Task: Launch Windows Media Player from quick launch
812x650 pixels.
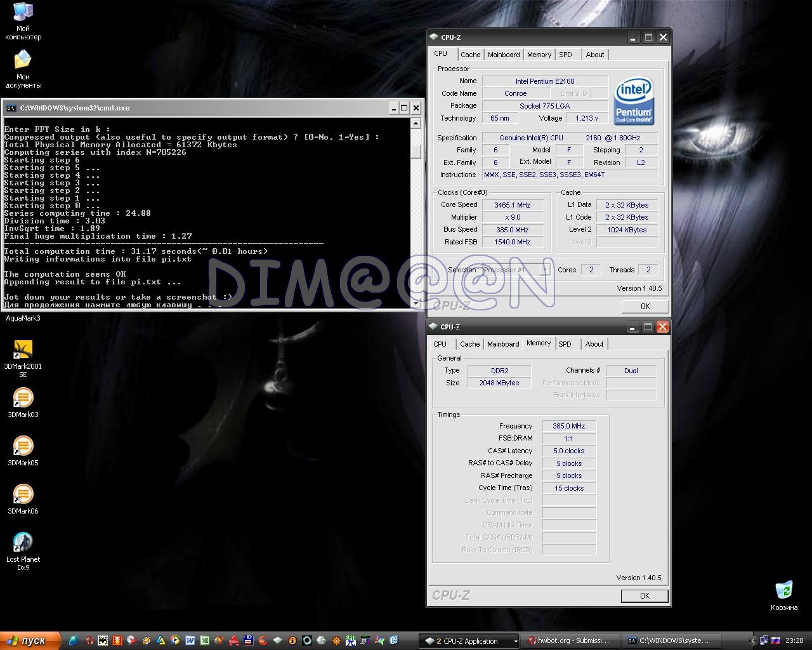Action: pos(175,640)
